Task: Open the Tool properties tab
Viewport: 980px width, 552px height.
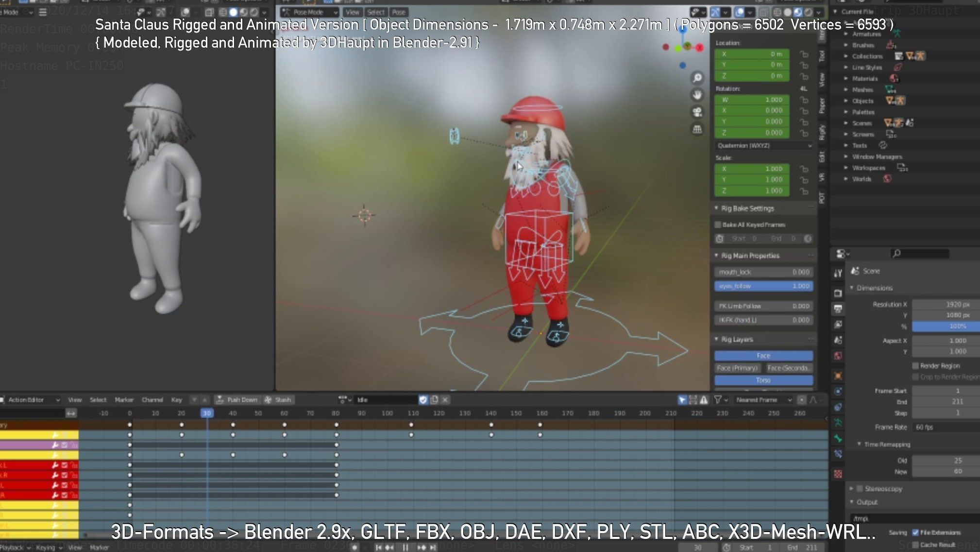Action: [x=838, y=273]
